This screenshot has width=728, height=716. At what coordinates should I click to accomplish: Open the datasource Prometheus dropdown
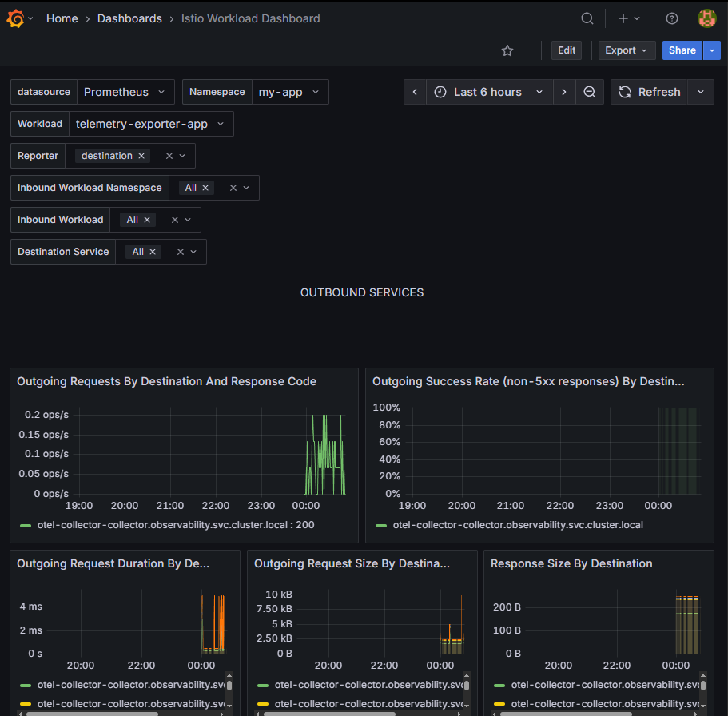[125, 92]
